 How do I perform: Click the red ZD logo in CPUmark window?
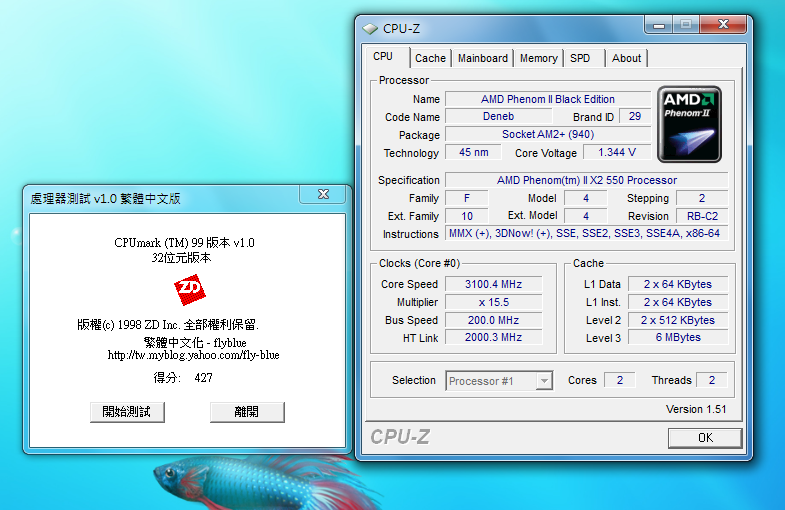(190, 289)
